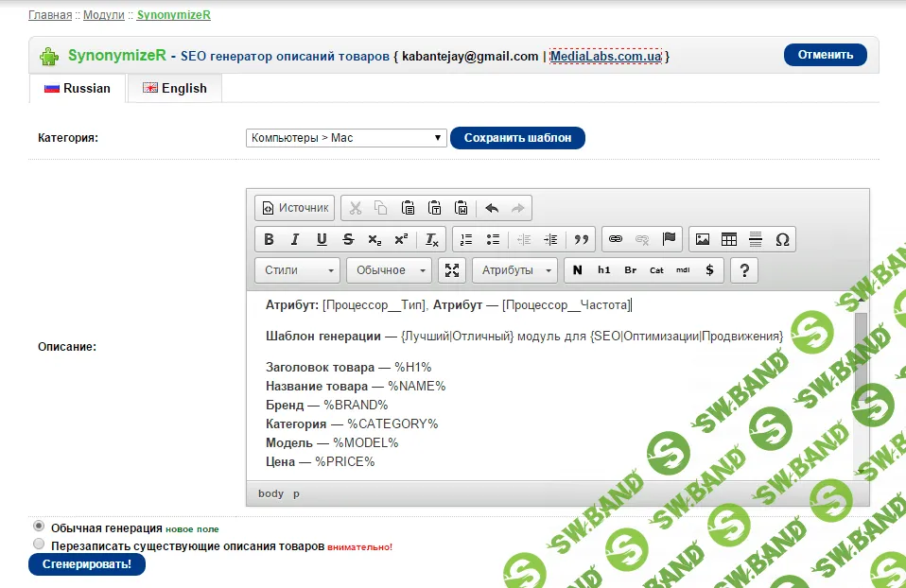Screen dimensions: 906x588
Task: Switch to Источник source view
Action: (x=293, y=207)
